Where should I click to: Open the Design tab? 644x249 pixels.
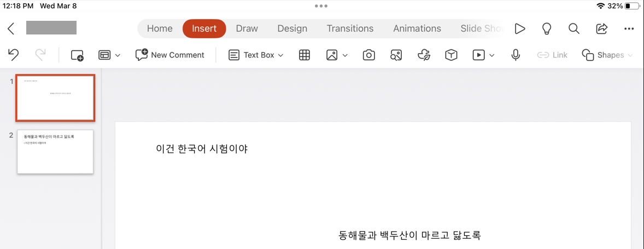pos(292,28)
